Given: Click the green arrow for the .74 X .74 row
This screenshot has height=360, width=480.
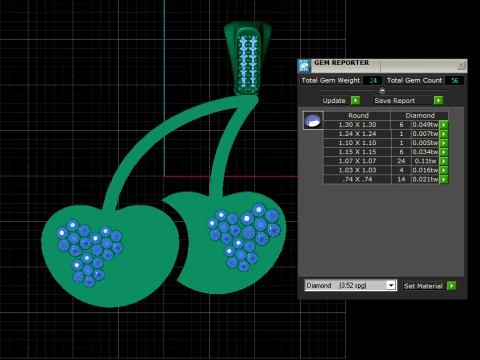Looking at the screenshot, I should 444,179.
